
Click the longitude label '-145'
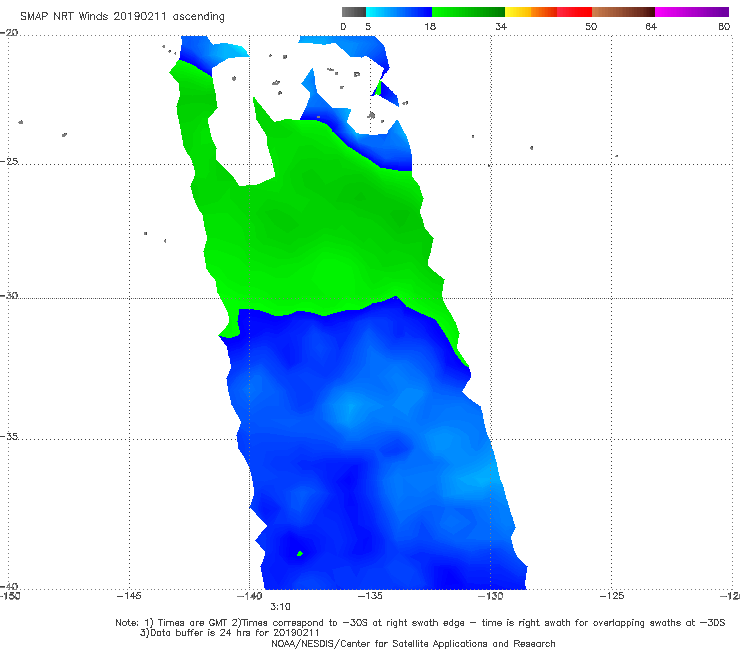(x=129, y=596)
